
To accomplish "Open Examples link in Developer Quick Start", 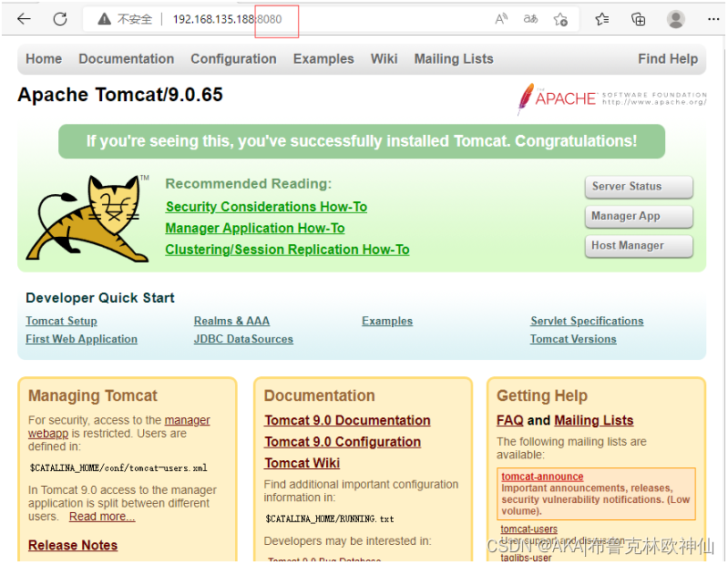I will (387, 322).
